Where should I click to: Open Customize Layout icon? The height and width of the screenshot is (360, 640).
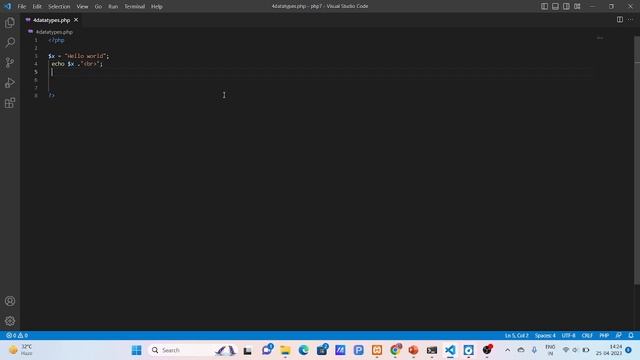[x=577, y=6]
